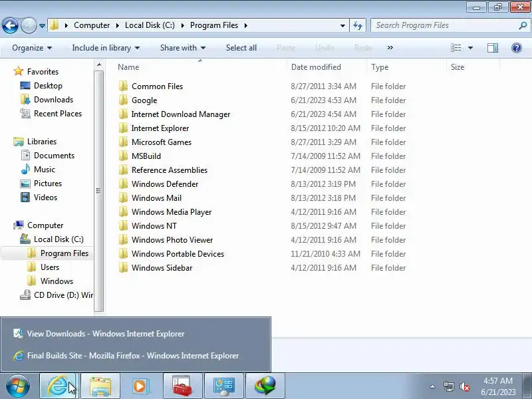Open Internet Download Manager from the taskbar

[x=265, y=386]
